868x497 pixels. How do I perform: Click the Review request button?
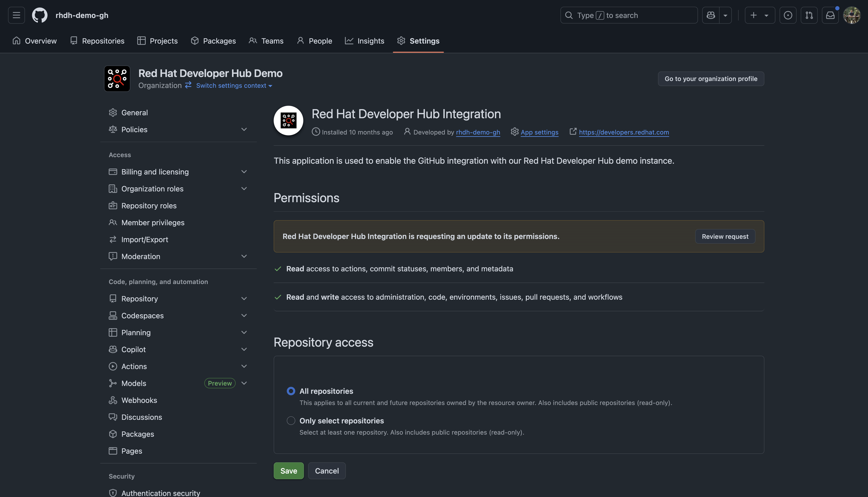point(725,237)
